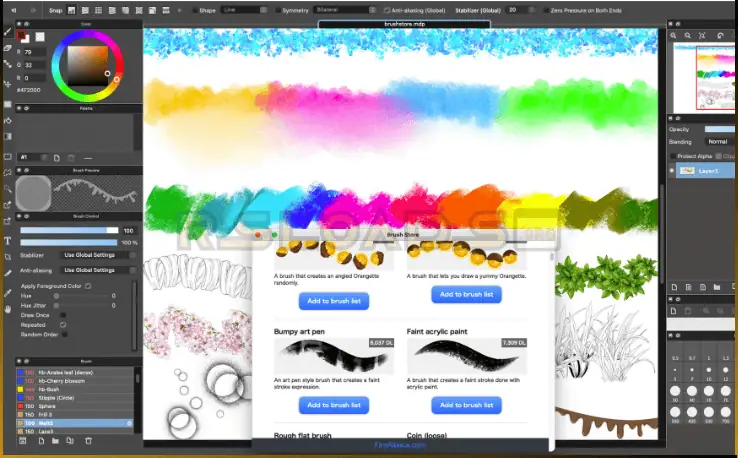The image size is (738, 458).
Task: Toggle the Repeated checkbox
Action: tap(64, 324)
